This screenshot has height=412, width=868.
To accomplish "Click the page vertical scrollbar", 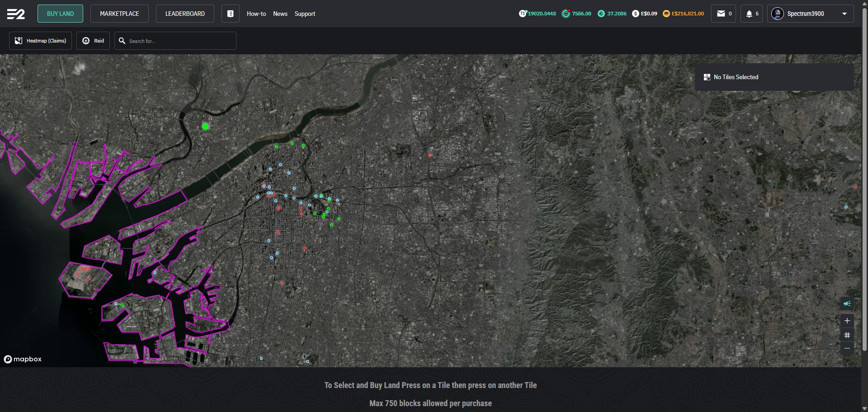I will pos(864,181).
